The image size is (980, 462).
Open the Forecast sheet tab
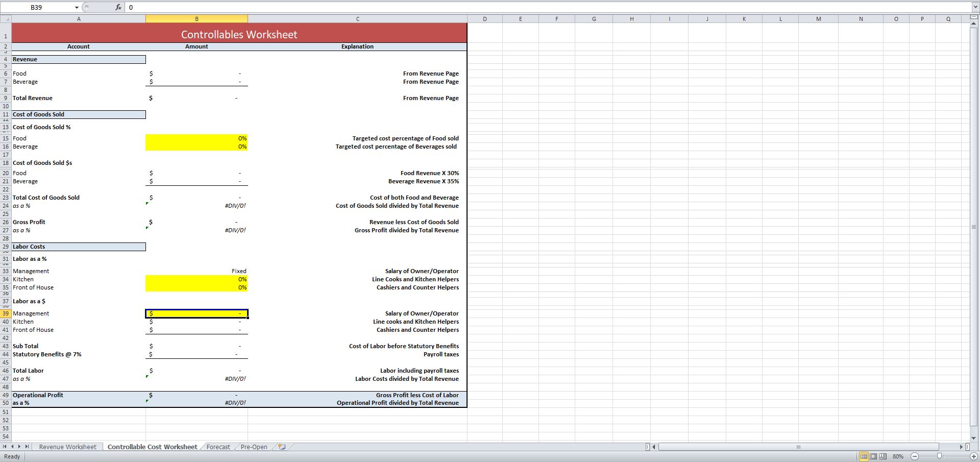coord(218,447)
